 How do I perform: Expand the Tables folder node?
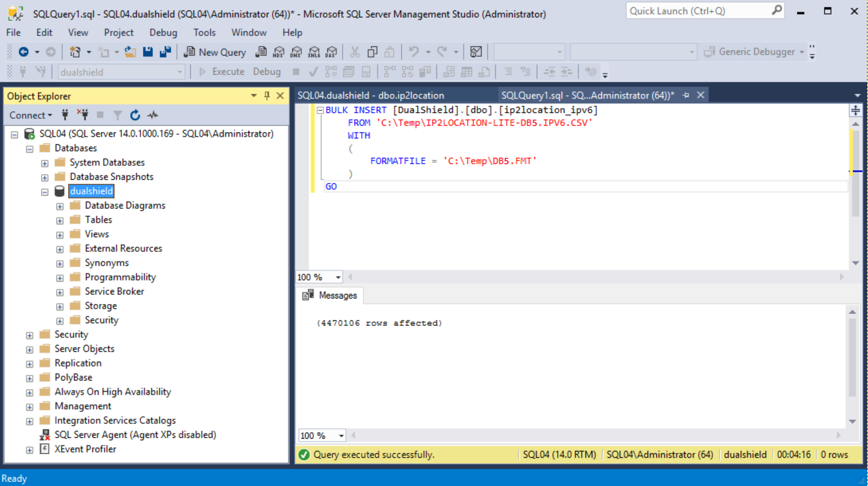[x=60, y=221]
